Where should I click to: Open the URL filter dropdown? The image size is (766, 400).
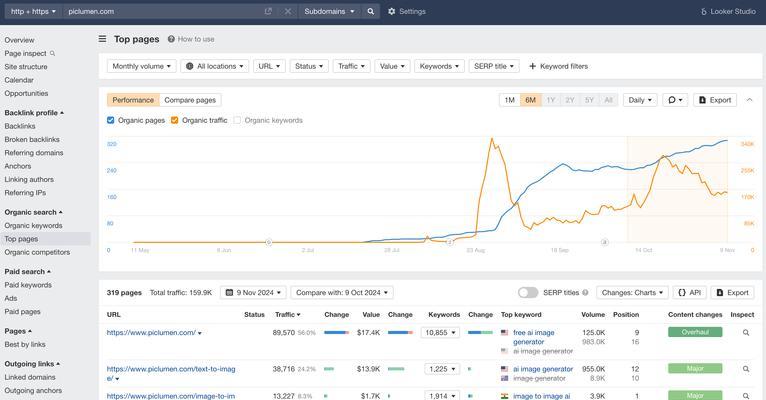click(x=269, y=66)
